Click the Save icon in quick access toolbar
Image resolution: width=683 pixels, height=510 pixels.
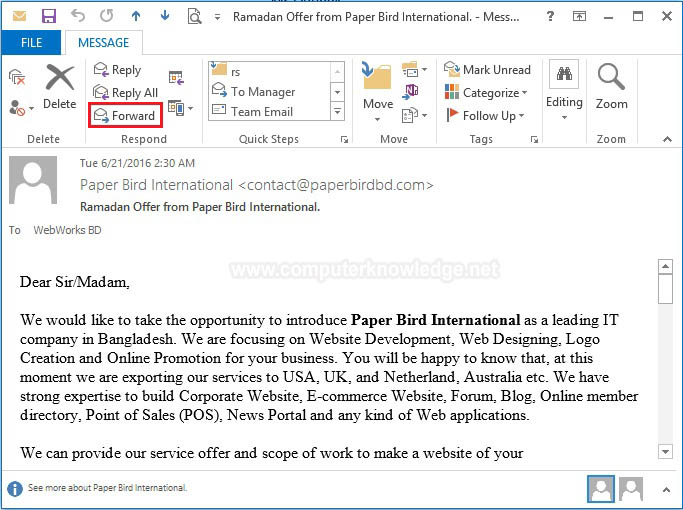pos(48,17)
